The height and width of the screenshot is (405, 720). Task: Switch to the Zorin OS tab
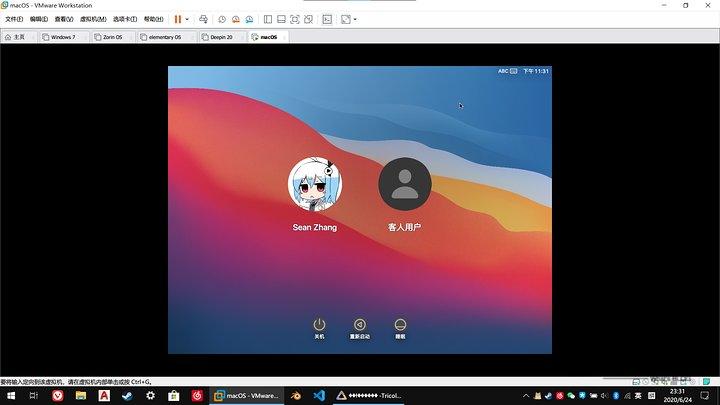(x=112, y=37)
